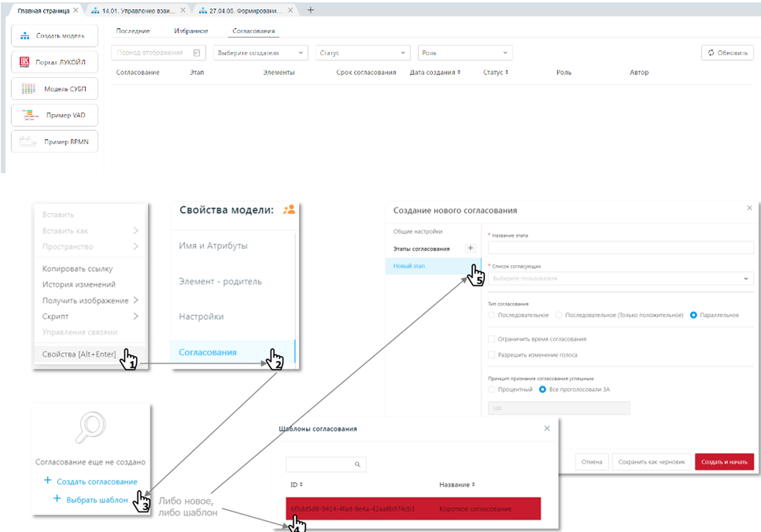The height and width of the screenshot is (532, 761).
Task: Click search magnifier in templates dialog
Action: 357,464
